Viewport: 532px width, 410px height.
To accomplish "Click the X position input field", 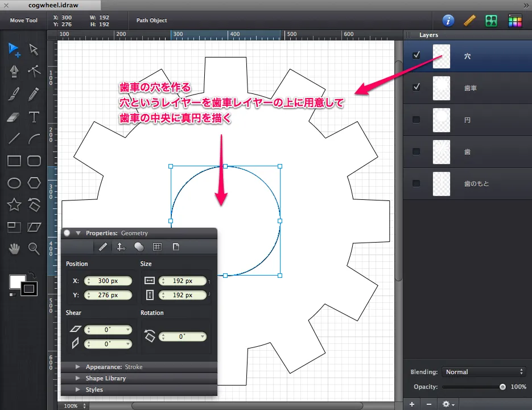I will (x=108, y=281).
